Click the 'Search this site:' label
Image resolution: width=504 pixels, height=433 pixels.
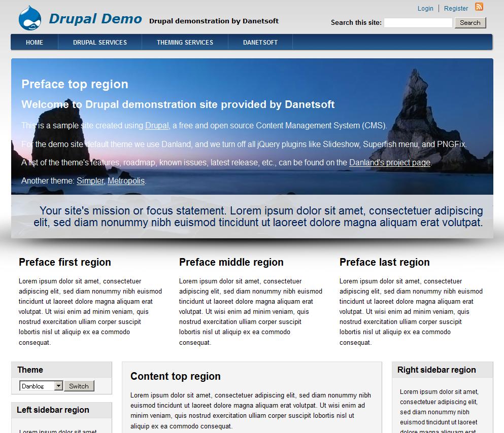tap(356, 22)
